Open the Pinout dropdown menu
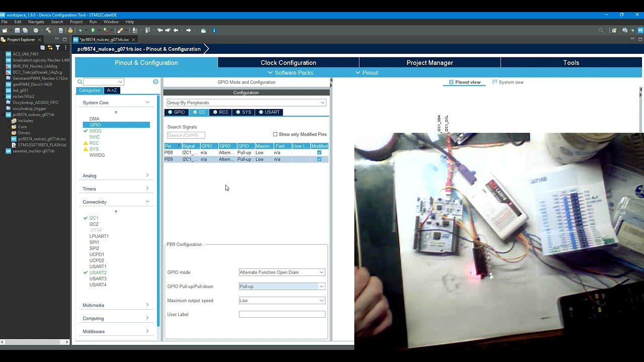 pos(366,73)
